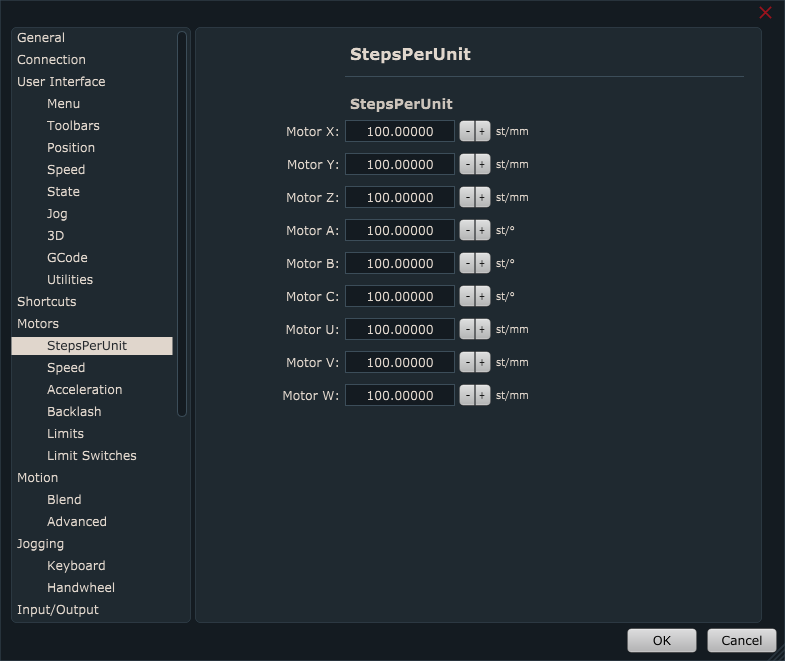Click the Motor V value field
785x661 pixels.
point(399,362)
